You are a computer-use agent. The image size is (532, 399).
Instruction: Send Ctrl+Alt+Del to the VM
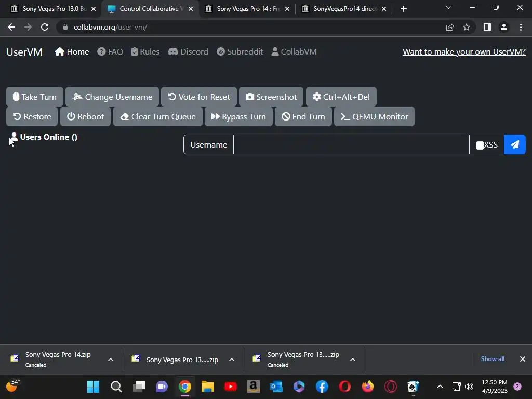click(341, 97)
